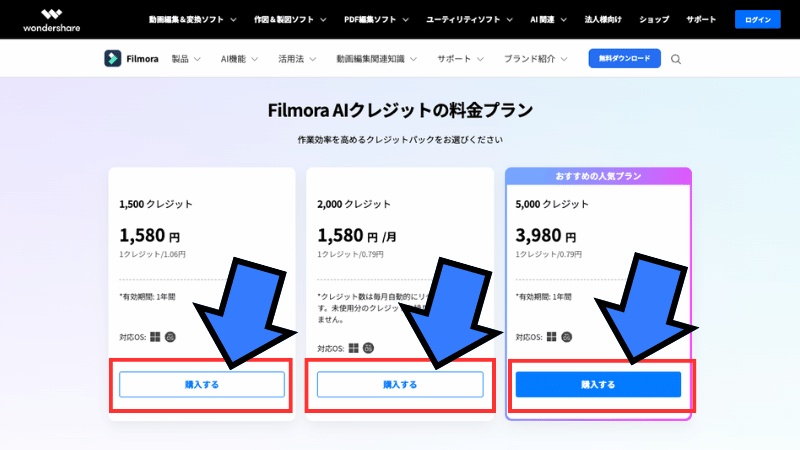
Task: Click Windows icon in 2,000 credit plan
Action: click(x=354, y=348)
